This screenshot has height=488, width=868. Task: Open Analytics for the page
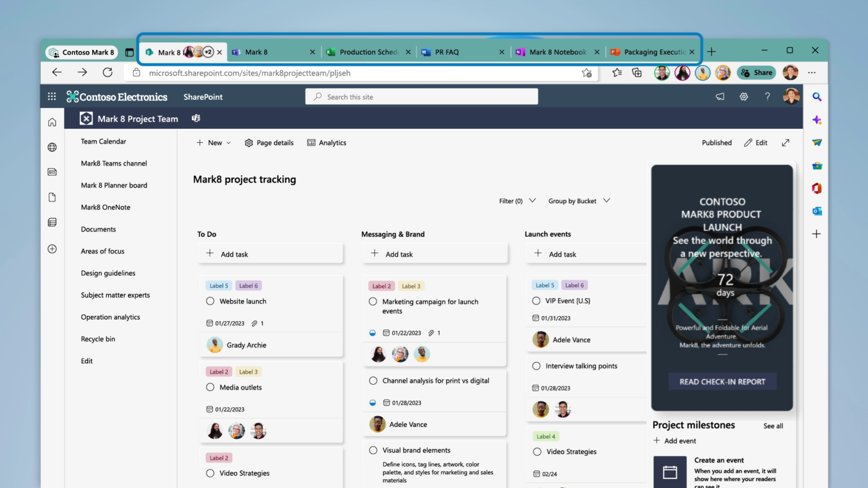click(x=327, y=142)
